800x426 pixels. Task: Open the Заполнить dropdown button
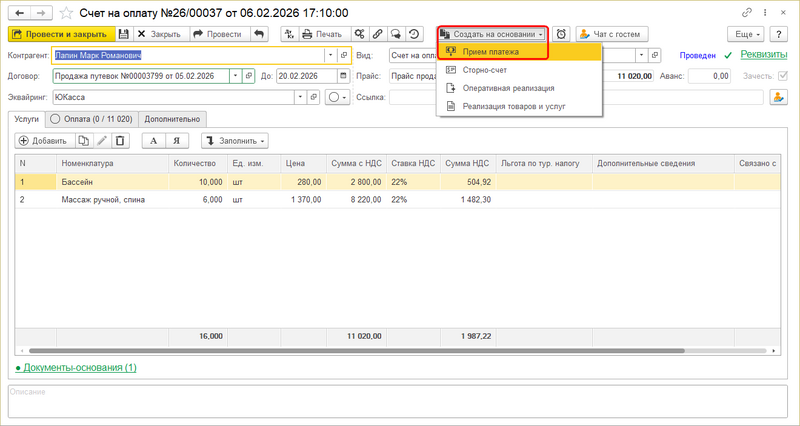coord(234,141)
